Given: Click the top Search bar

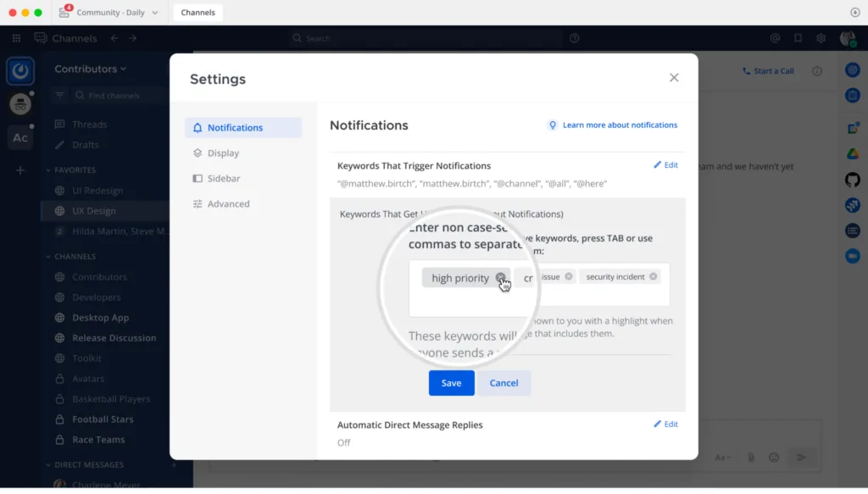Looking at the screenshot, I should [x=426, y=38].
